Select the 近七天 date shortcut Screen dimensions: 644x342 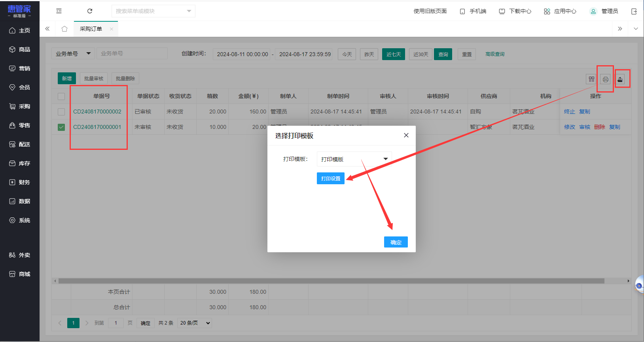(x=394, y=54)
